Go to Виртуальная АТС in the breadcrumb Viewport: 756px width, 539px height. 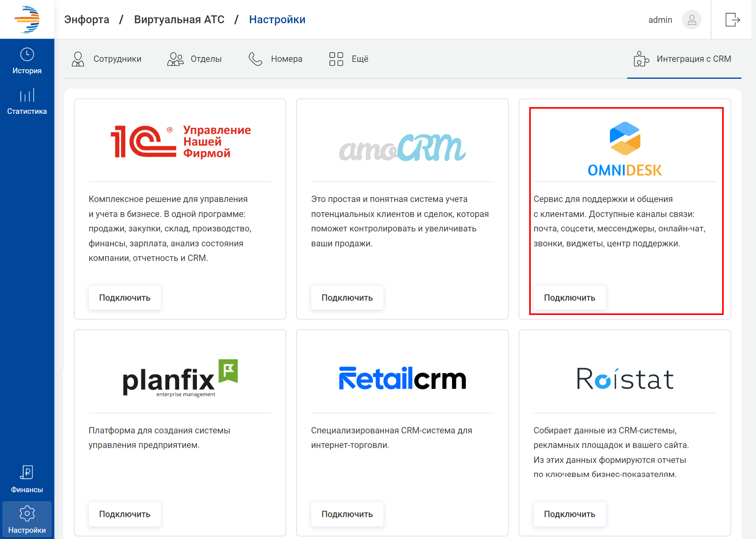179,19
